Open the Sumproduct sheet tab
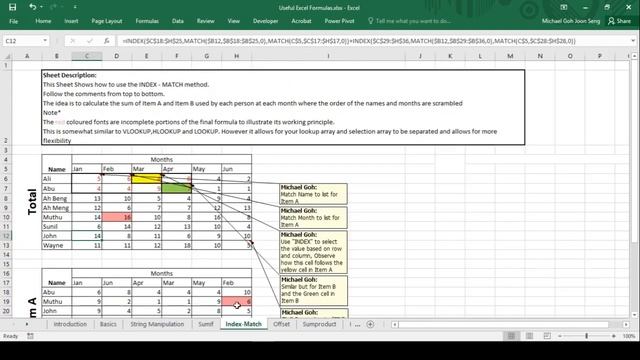 [x=319, y=324]
